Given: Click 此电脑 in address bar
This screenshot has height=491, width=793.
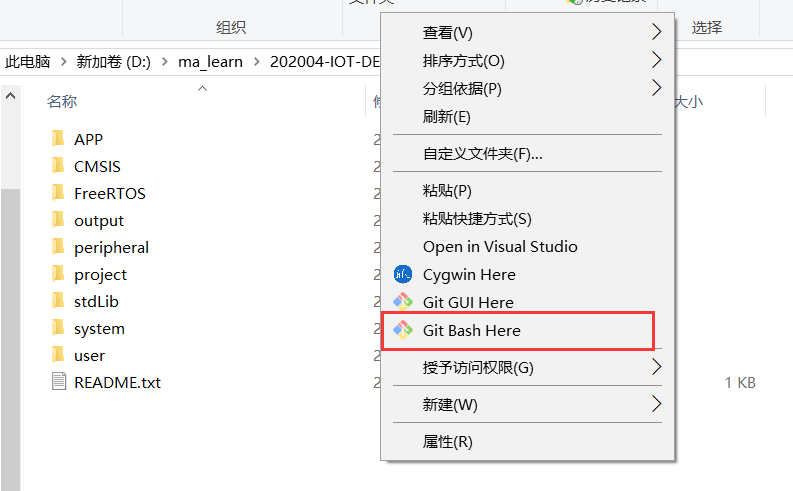Looking at the screenshot, I should pyautogui.click(x=28, y=62).
